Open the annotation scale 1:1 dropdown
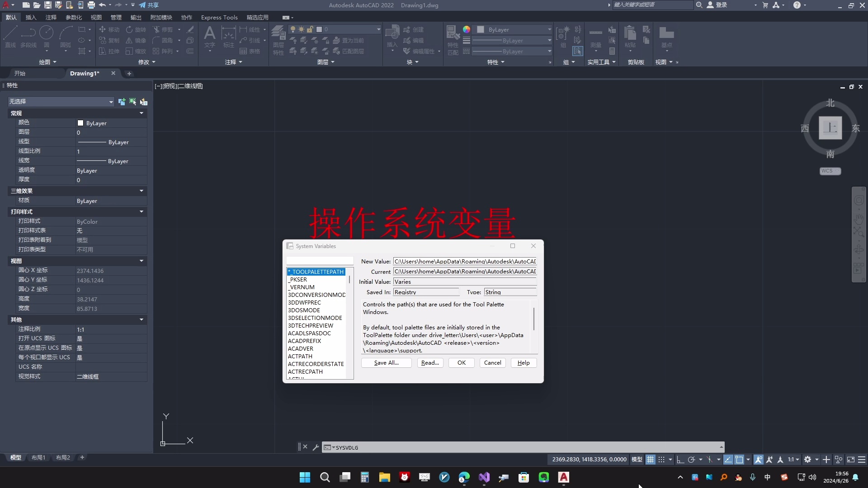The image size is (868, 488). 793,460
